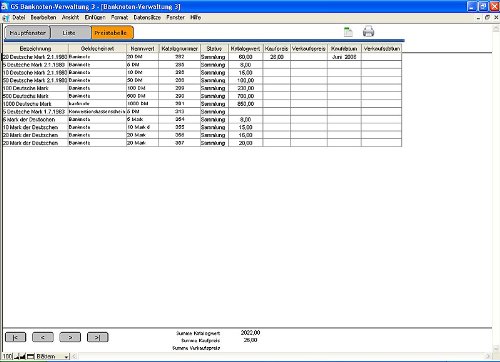Click the Verkaufspreis column header

point(309,49)
